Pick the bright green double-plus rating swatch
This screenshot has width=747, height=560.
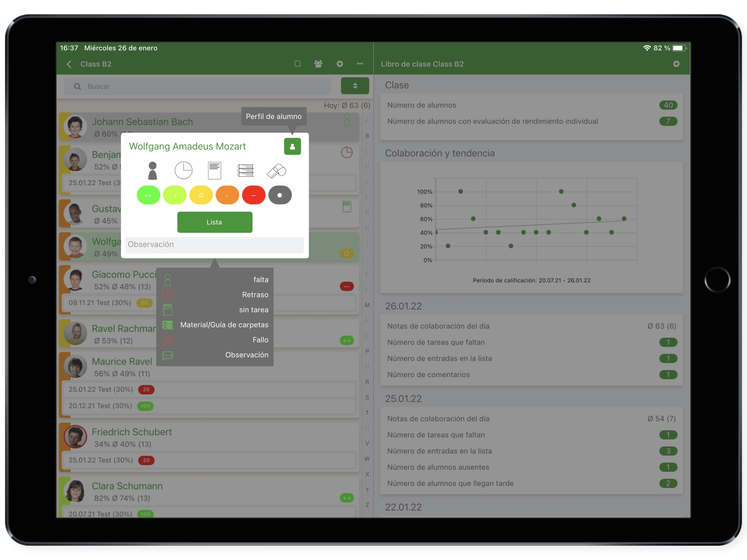click(148, 195)
